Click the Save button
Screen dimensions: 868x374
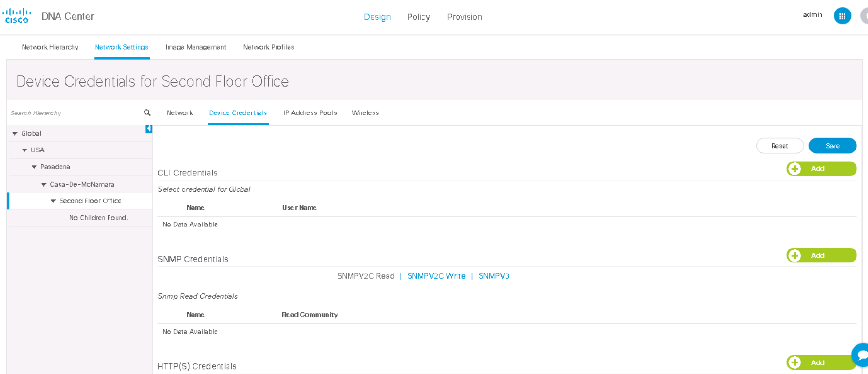(832, 146)
